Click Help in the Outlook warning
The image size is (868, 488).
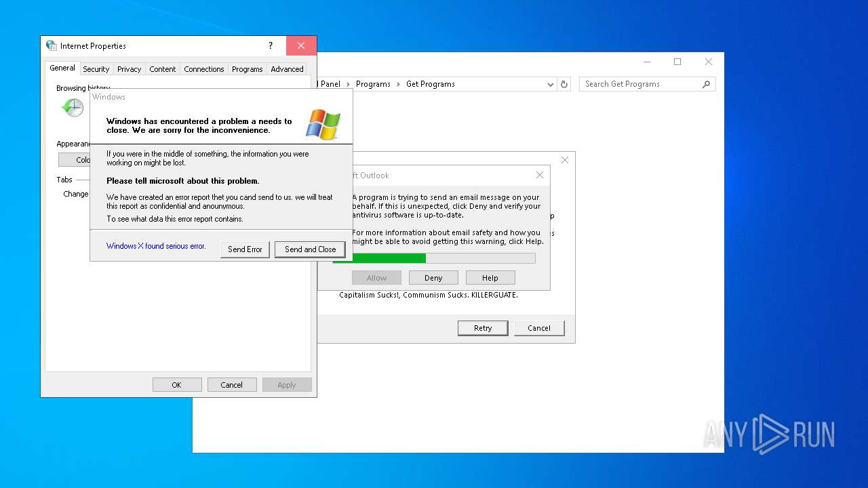490,278
